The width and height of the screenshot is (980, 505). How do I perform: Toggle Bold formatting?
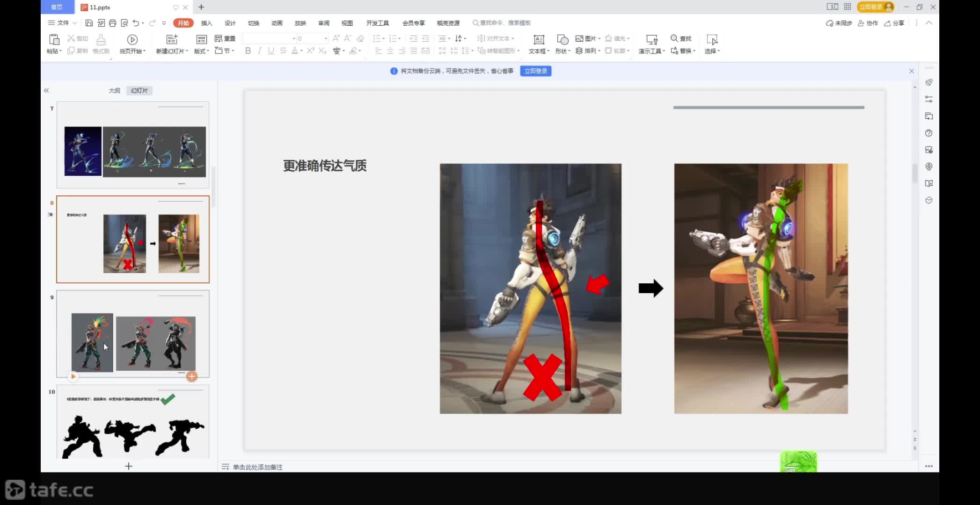click(x=248, y=50)
